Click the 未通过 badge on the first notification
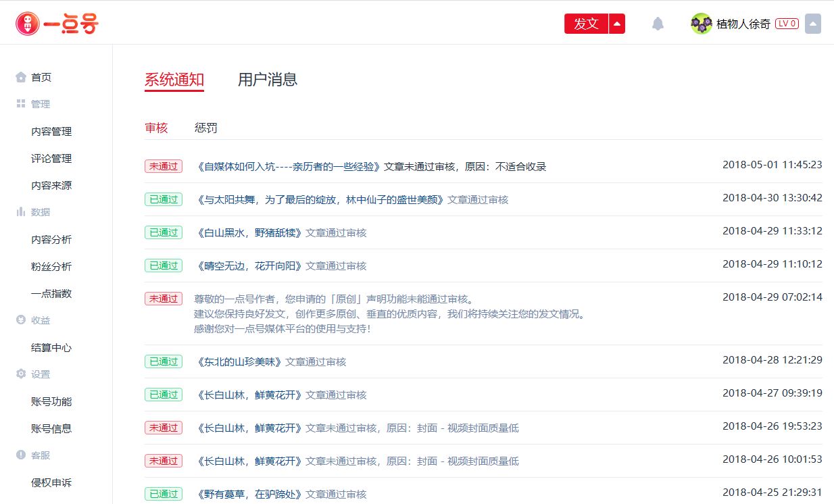Screen dimensions: 834x504 pyautogui.click(x=163, y=166)
